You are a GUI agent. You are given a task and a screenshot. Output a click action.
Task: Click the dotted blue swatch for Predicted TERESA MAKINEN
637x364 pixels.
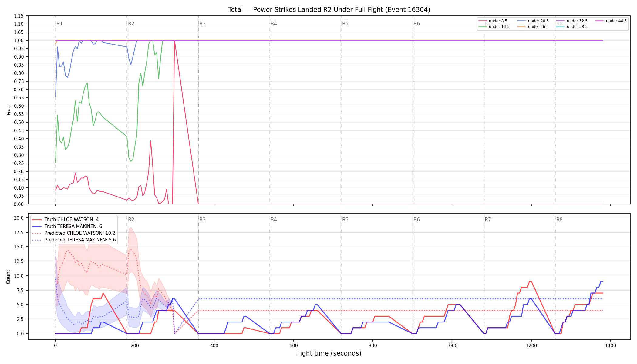pos(37,240)
